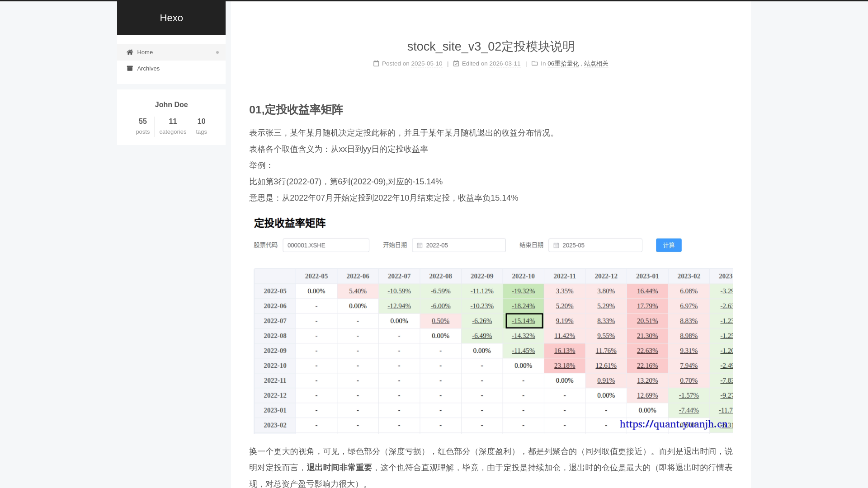Open the 06重拾量化 category link

coord(563,64)
